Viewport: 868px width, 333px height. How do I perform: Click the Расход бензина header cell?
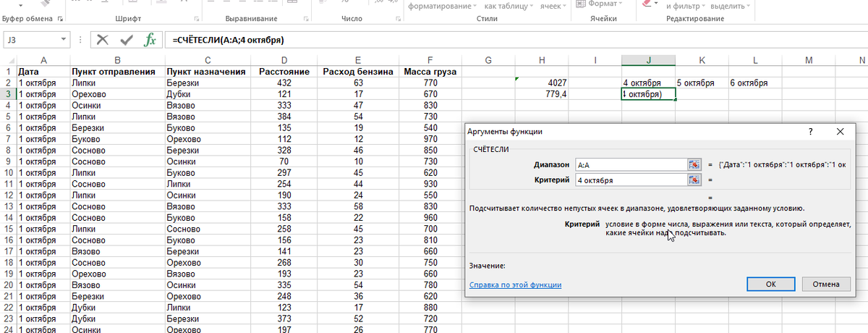(358, 72)
